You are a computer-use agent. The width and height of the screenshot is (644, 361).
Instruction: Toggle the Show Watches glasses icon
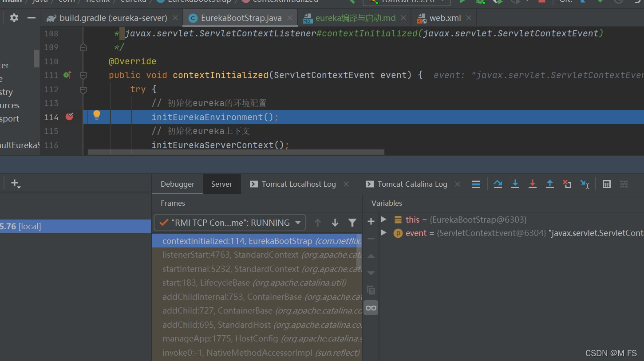click(371, 308)
